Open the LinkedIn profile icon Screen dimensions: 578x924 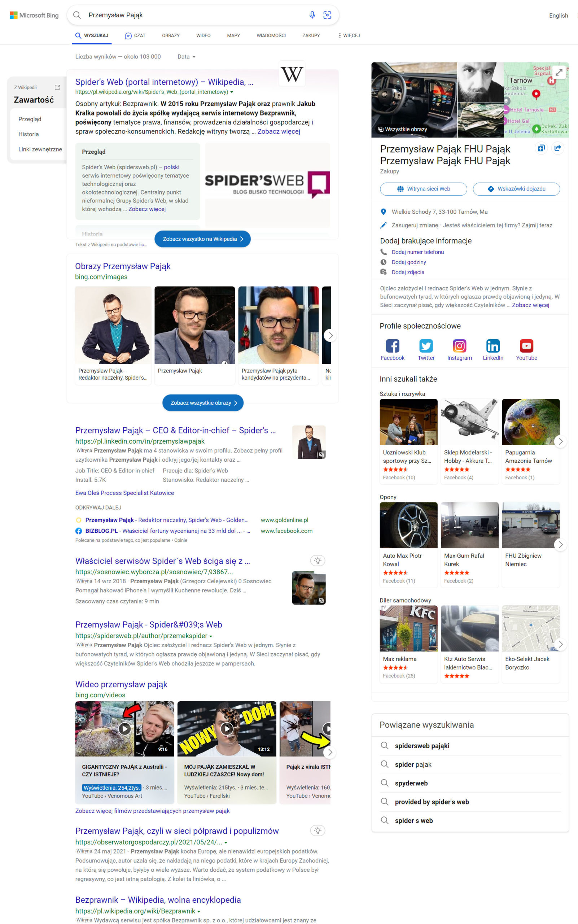point(493,346)
